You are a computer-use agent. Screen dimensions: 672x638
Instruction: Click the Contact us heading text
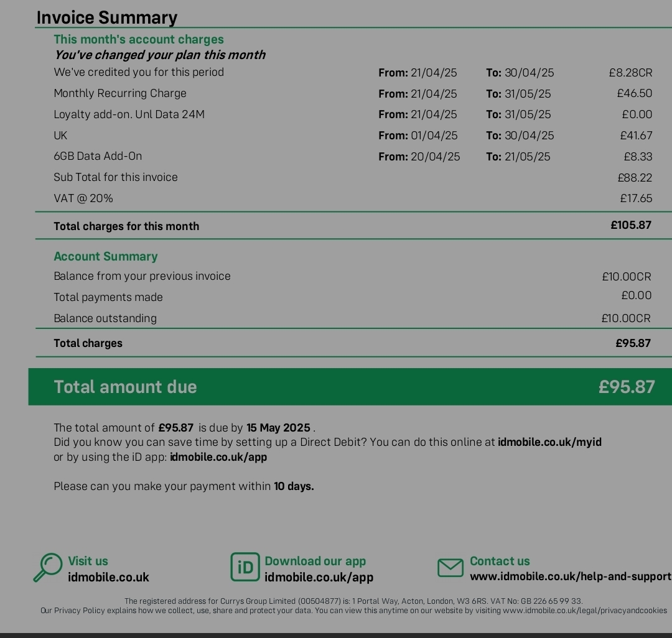click(x=500, y=561)
